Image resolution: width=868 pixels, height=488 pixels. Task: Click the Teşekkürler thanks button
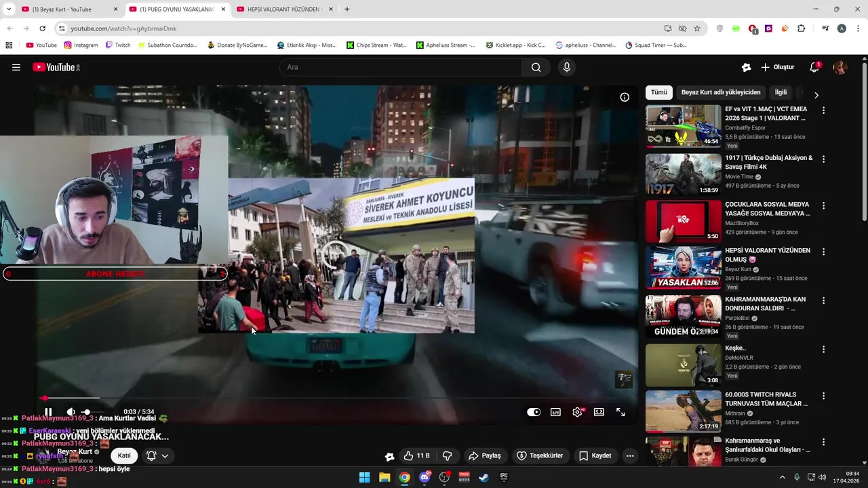click(x=540, y=456)
